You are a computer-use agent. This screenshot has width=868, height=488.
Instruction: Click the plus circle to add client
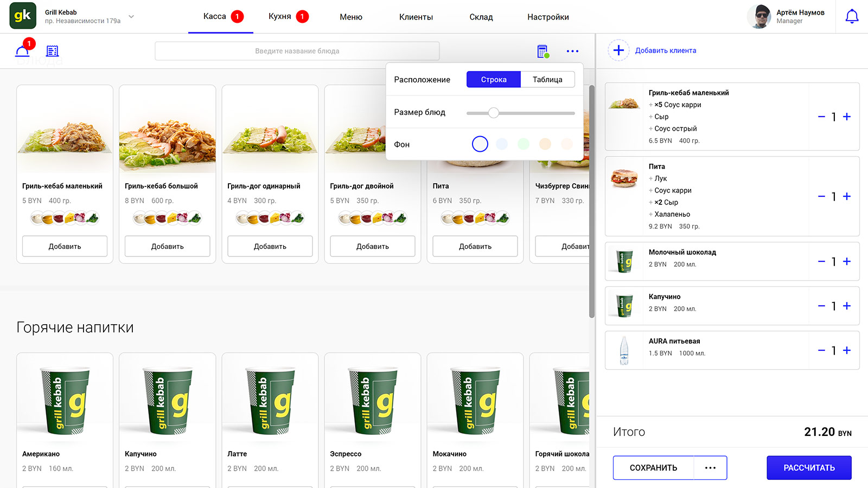(618, 50)
